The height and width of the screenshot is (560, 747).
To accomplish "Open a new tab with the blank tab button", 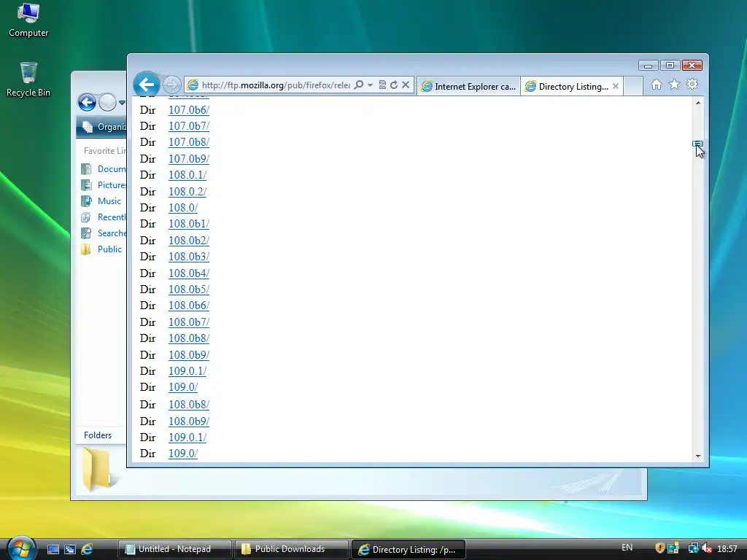I will [633, 86].
